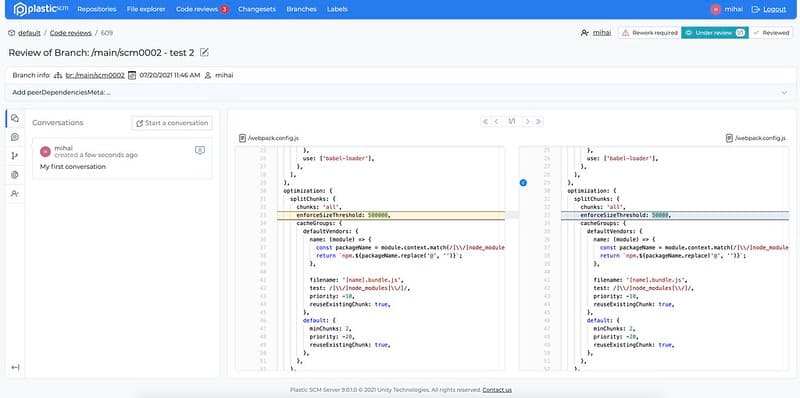
Task: Click the branch icon in Branch info
Action: point(58,75)
